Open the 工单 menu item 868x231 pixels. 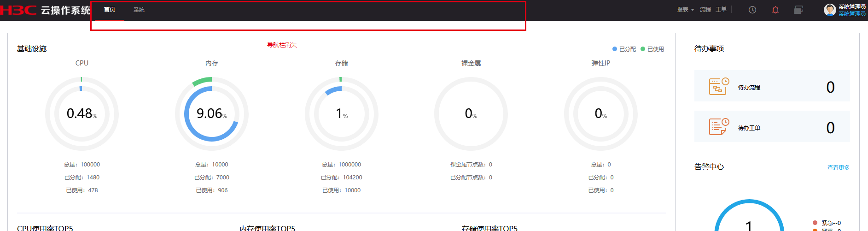coord(721,10)
